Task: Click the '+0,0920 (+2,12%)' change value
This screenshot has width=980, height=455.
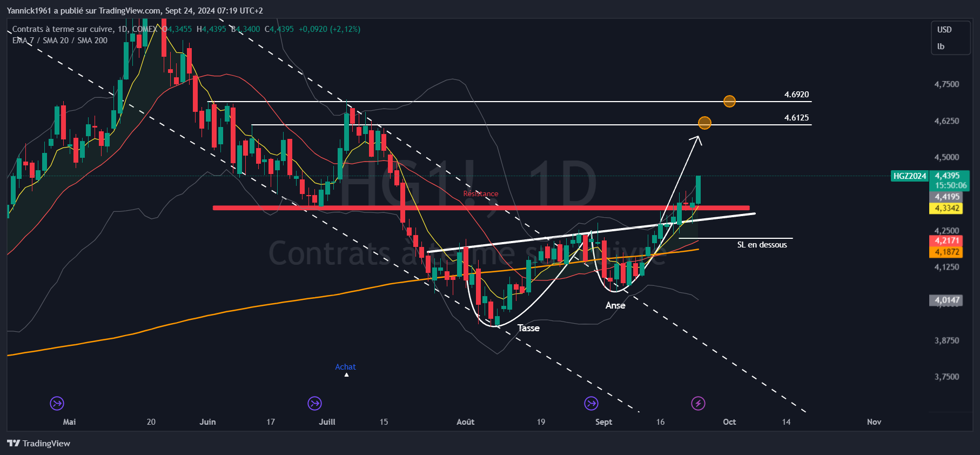Action: tap(330, 29)
